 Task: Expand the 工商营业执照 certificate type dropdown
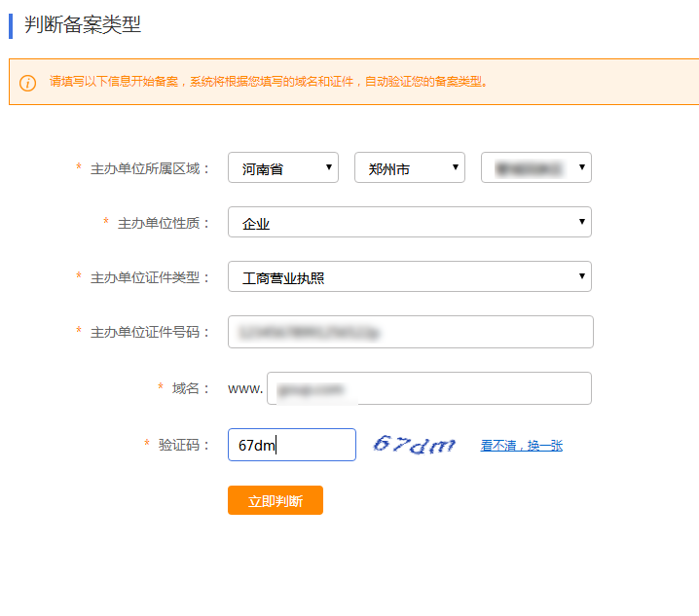tap(409, 277)
